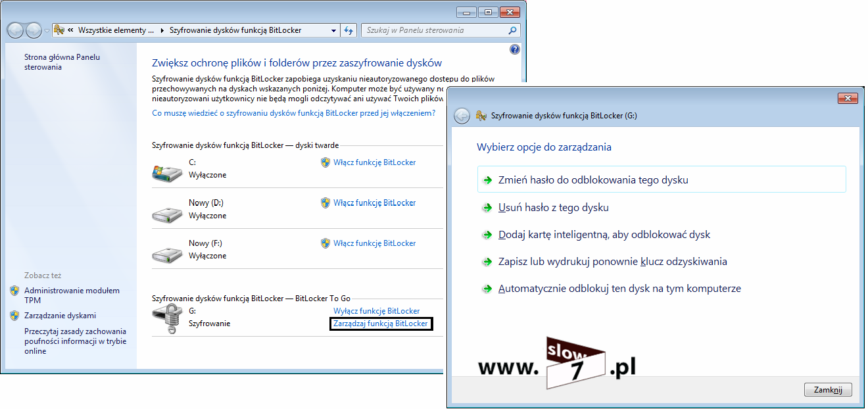This screenshot has height=409, width=868.
Task: Click the section header ending 'dyski twarde'
Action: pos(245,145)
